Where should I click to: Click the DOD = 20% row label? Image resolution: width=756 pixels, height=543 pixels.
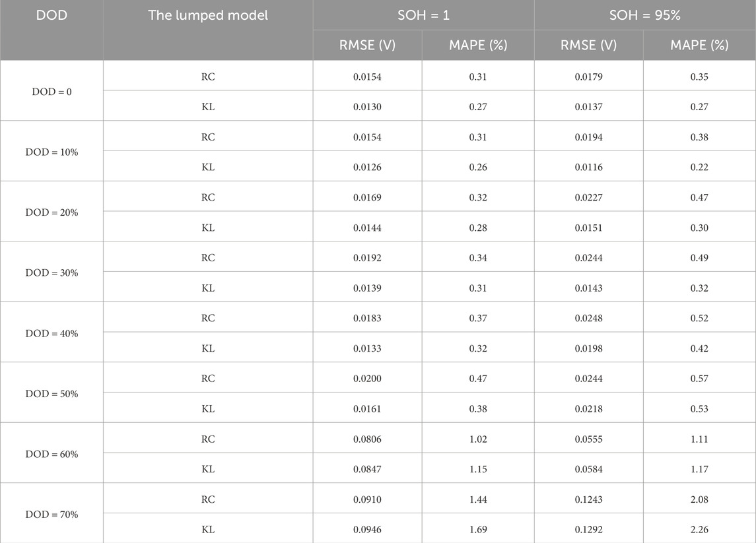52,212
